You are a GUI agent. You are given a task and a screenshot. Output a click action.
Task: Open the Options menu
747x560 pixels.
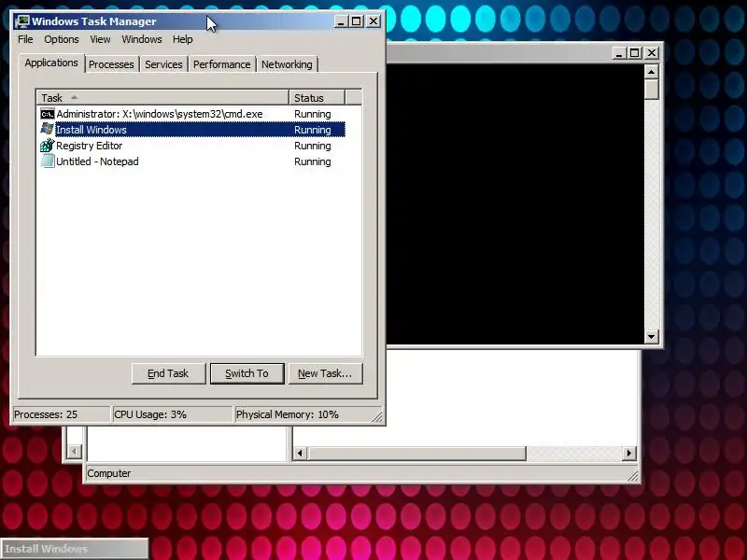coord(62,39)
